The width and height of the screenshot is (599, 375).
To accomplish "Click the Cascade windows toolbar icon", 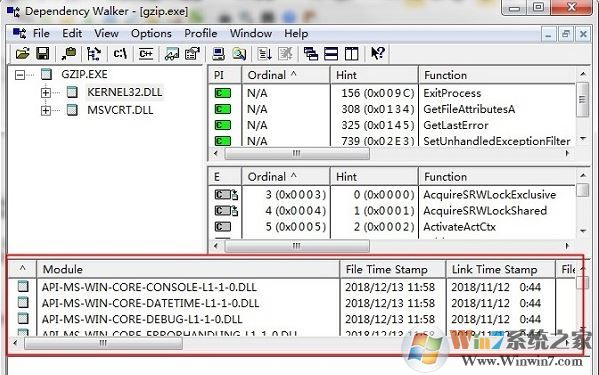I will pos(311,53).
